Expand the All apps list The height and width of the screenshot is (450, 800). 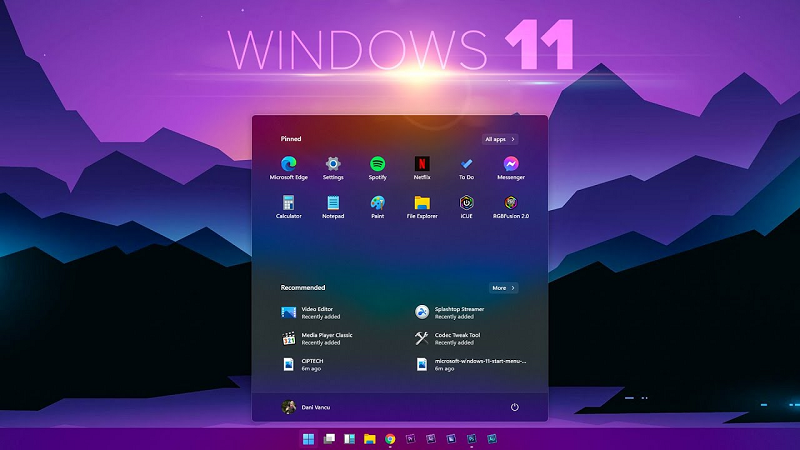(x=500, y=139)
